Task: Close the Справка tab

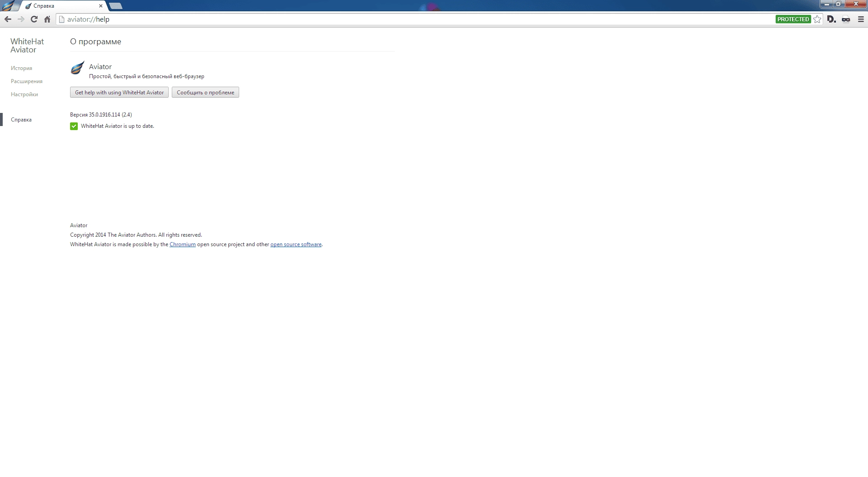Action: [x=101, y=6]
